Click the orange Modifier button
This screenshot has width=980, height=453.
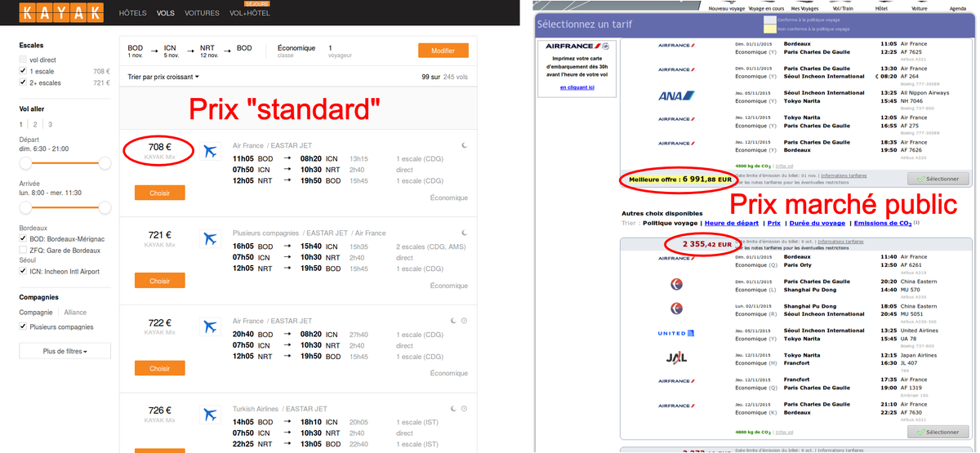pos(443,51)
